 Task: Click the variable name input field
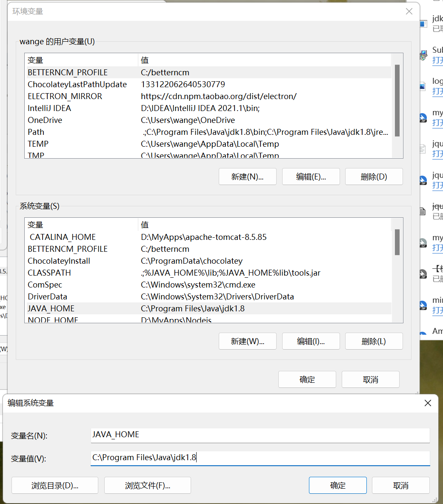pyautogui.click(x=260, y=435)
